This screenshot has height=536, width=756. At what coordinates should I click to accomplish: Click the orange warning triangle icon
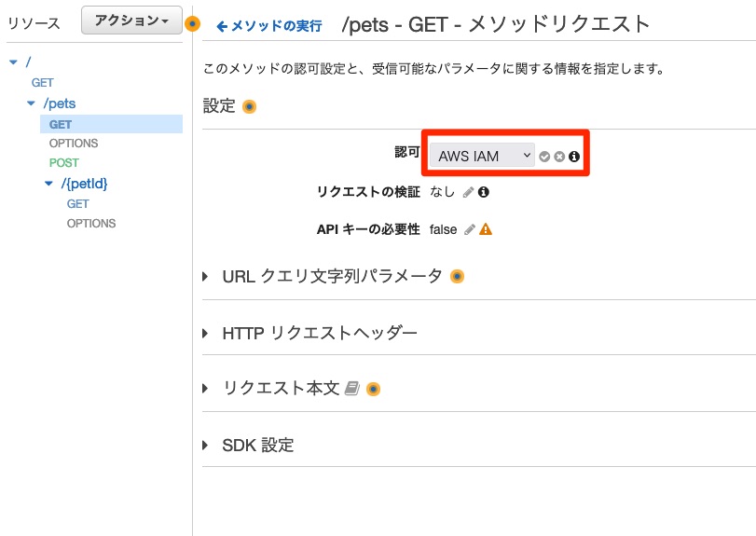click(486, 229)
